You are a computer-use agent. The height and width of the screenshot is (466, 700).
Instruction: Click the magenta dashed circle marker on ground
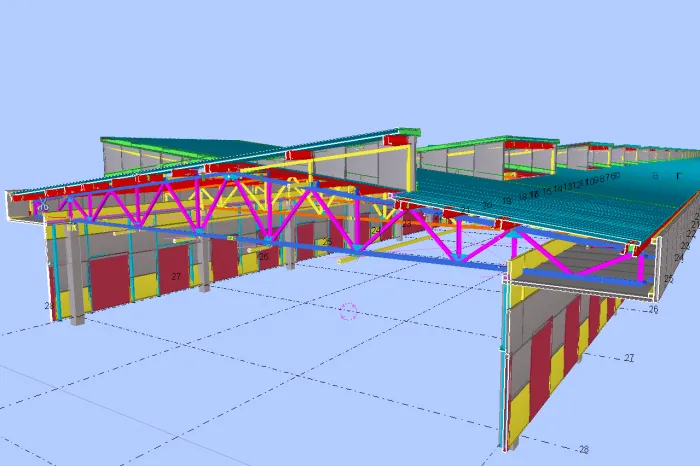(348, 311)
